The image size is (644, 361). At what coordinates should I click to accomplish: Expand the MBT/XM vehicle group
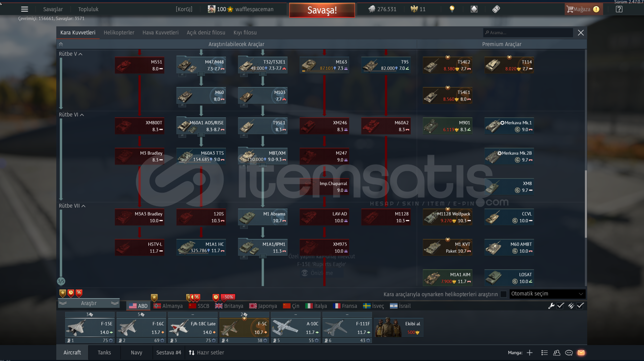pos(263,165)
